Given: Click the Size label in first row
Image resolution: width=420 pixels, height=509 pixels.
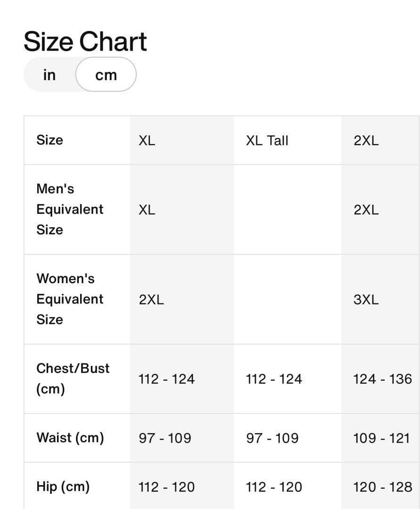Looking at the screenshot, I should (49, 140).
